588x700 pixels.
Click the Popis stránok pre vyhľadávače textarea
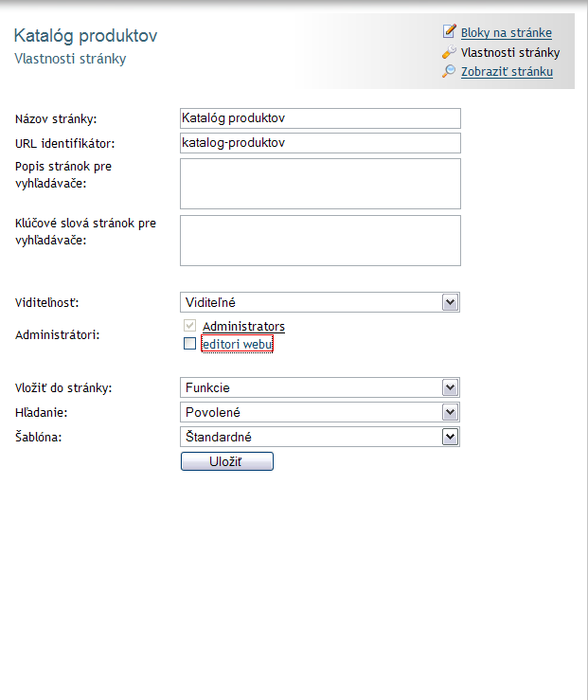(x=320, y=184)
